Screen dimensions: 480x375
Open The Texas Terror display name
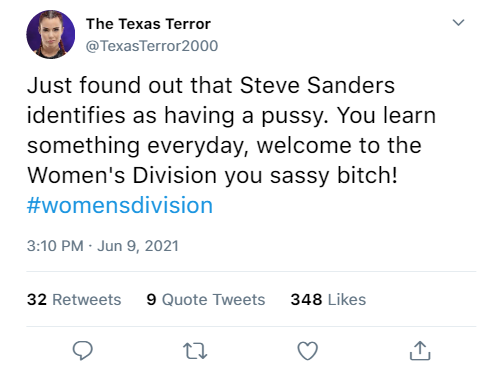pos(148,24)
